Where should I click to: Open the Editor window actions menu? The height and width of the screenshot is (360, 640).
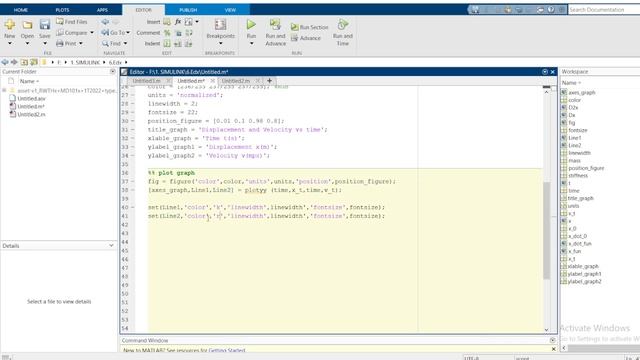(544, 72)
